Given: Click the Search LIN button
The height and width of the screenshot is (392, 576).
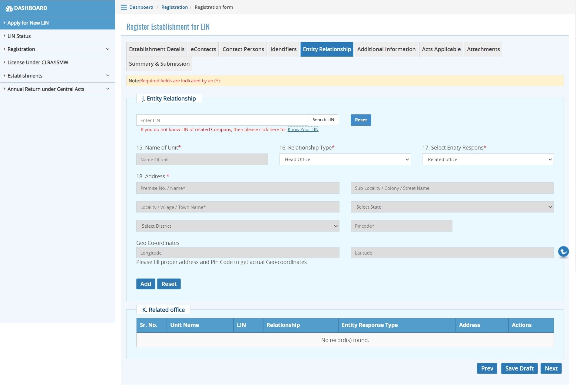Looking at the screenshot, I should (323, 120).
